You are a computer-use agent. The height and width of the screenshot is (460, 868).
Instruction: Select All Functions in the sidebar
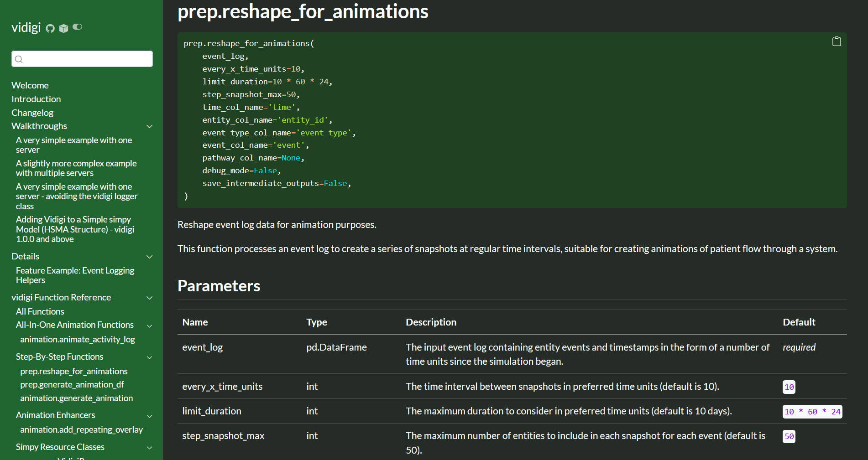pos(40,311)
